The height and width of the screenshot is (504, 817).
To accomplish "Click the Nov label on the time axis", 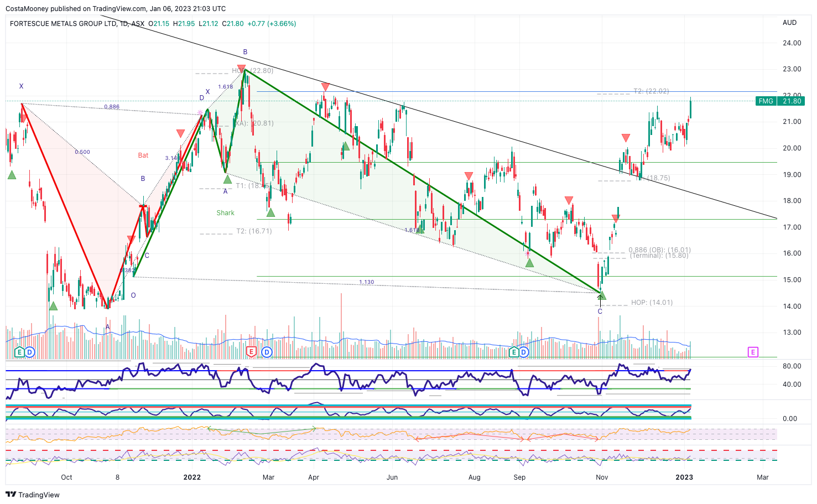I will click(602, 477).
